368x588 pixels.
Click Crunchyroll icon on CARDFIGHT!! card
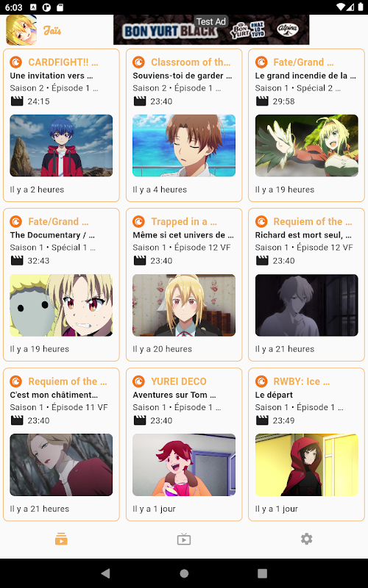click(x=15, y=62)
